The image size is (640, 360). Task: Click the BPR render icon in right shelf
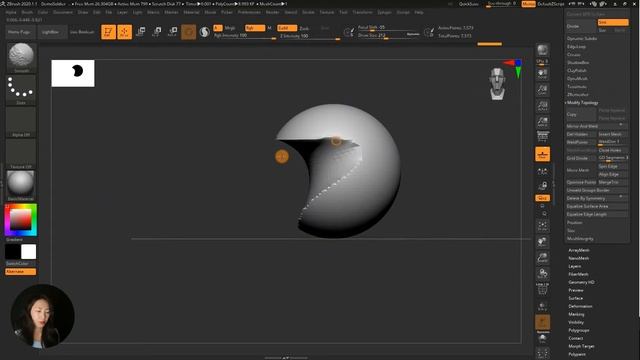click(x=542, y=51)
